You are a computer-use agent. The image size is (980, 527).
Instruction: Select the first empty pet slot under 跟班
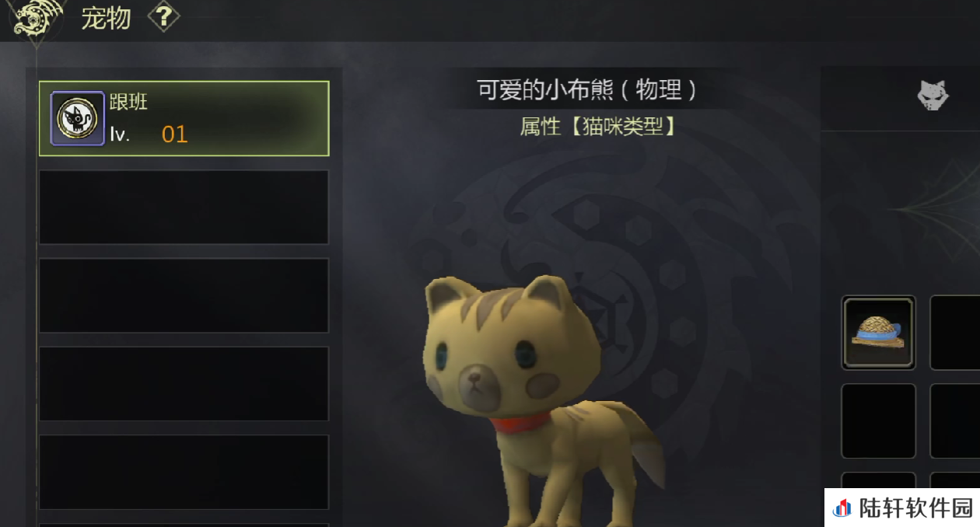(x=184, y=207)
